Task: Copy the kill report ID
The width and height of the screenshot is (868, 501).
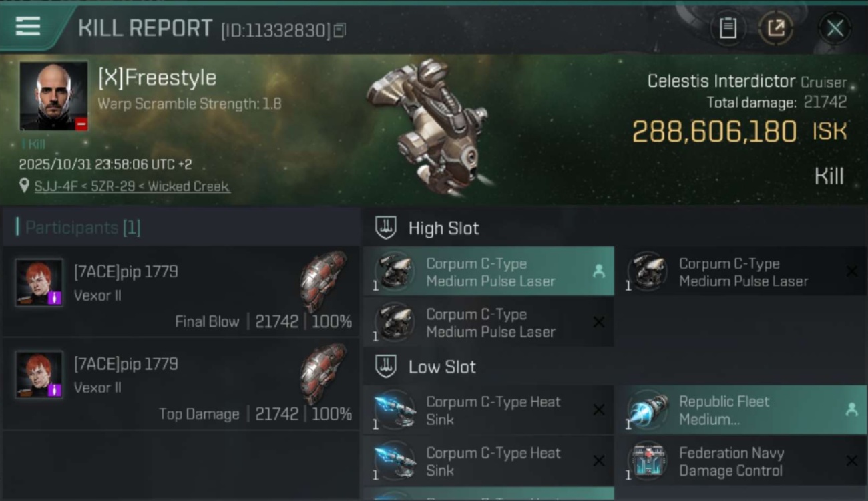Action: 340,30
